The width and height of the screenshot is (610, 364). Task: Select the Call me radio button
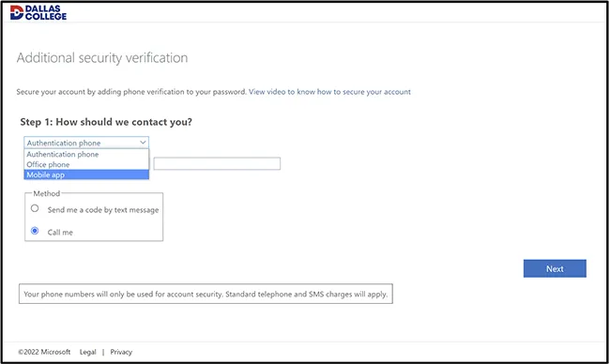click(35, 231)
